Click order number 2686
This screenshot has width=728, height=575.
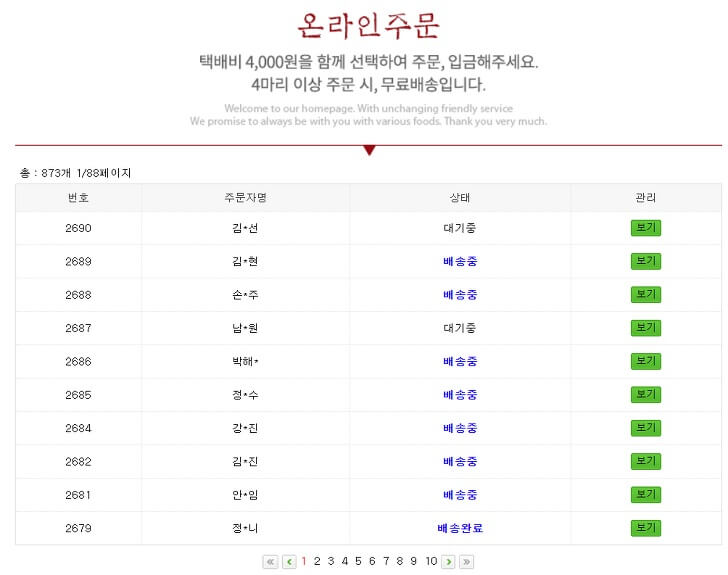pos(78,361)
